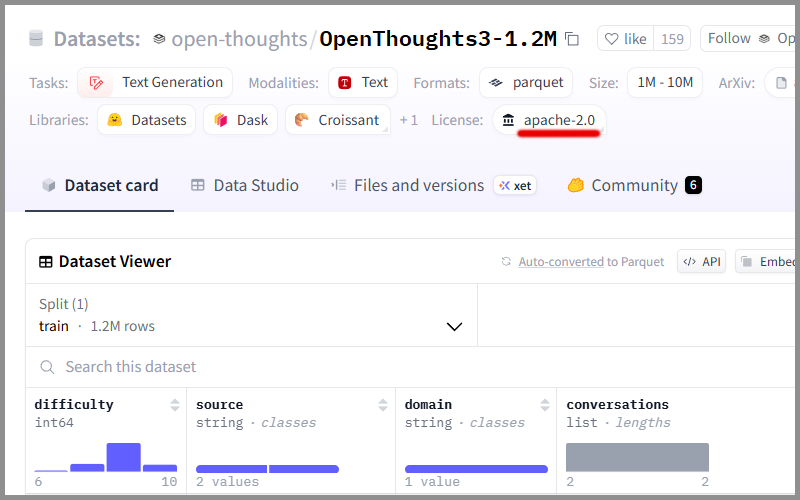Image resolution: width=800 pixels, height=500 pixels.
Task: Click the Datasets database icon
Action: tap(36, 39)
